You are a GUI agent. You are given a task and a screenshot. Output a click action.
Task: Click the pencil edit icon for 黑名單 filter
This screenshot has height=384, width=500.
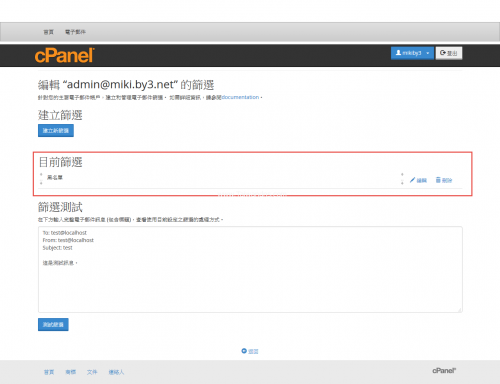412,180
